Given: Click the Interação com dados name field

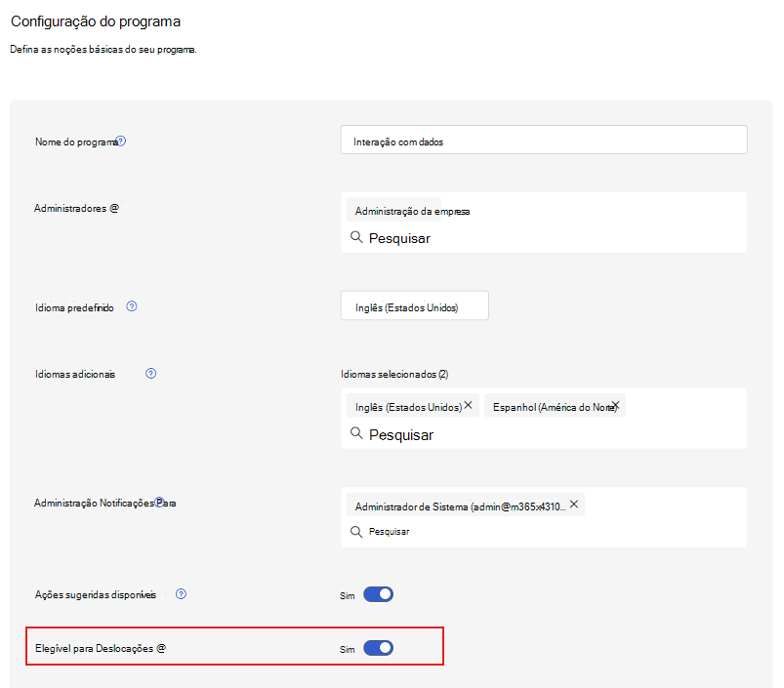Looking at the screenshot, I should click(544, 140).
